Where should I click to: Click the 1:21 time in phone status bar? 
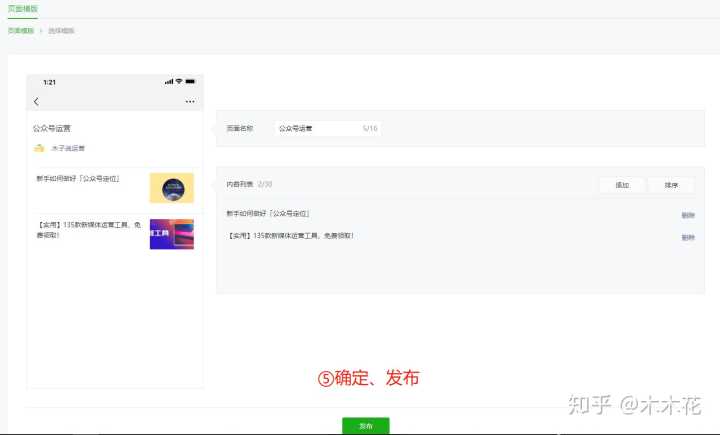pyautogui.click(x=50, y=82)
